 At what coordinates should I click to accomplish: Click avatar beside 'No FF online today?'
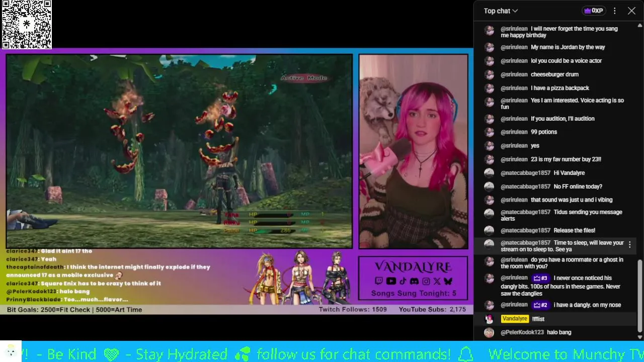(489, 187)
